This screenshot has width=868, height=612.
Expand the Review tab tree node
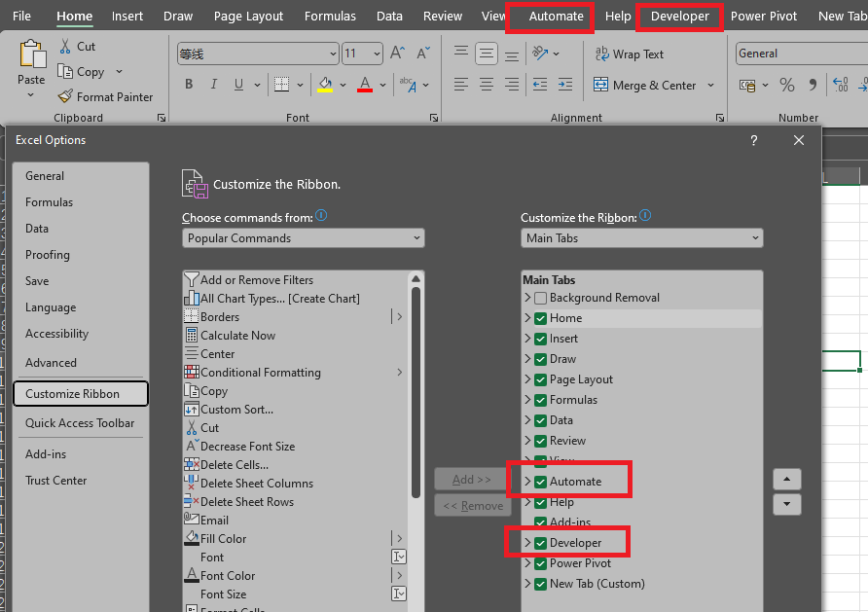[x=527, y=441]
